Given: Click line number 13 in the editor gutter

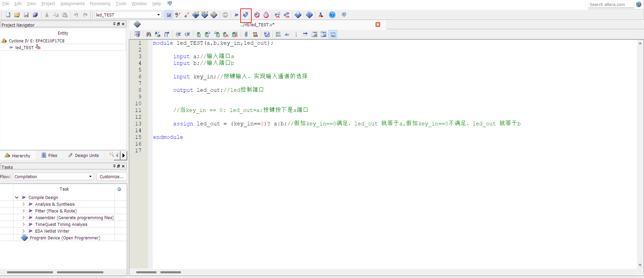Looking at the screenshot, I should tap(138, 123).
